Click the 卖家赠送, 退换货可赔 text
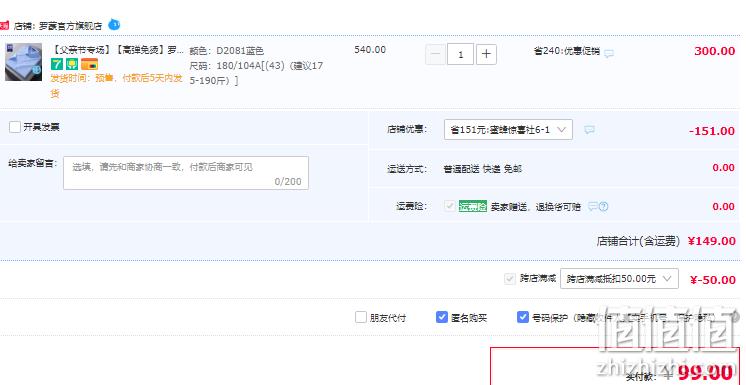Viewport: 746px width, 385px height. [x=536, y=207]
